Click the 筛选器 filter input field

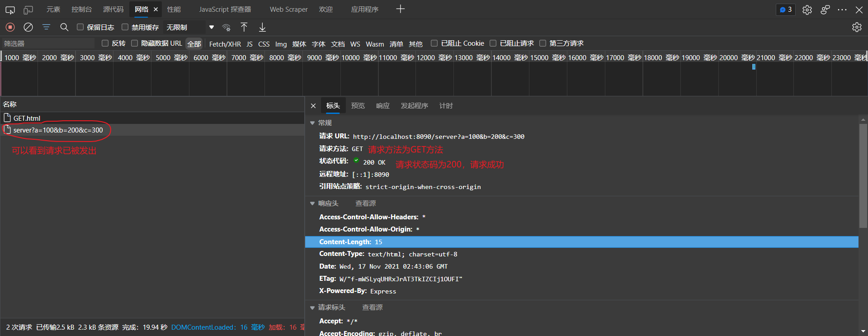pos(47,43)
